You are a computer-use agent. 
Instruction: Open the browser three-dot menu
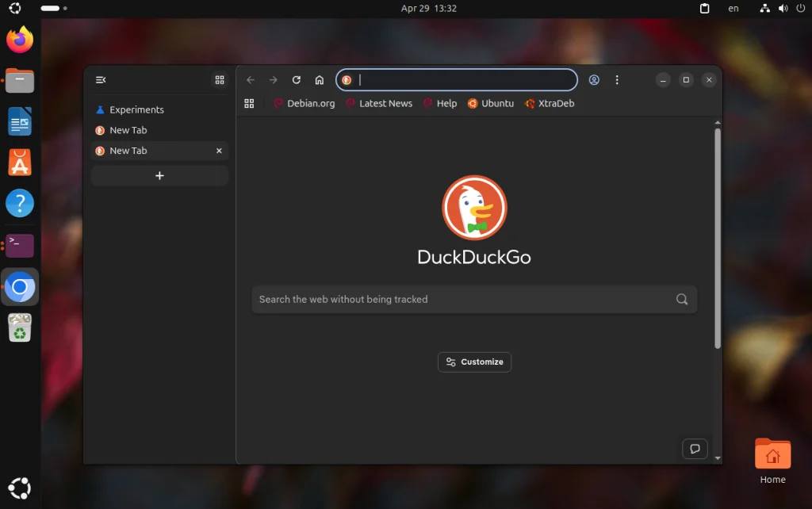617,80
